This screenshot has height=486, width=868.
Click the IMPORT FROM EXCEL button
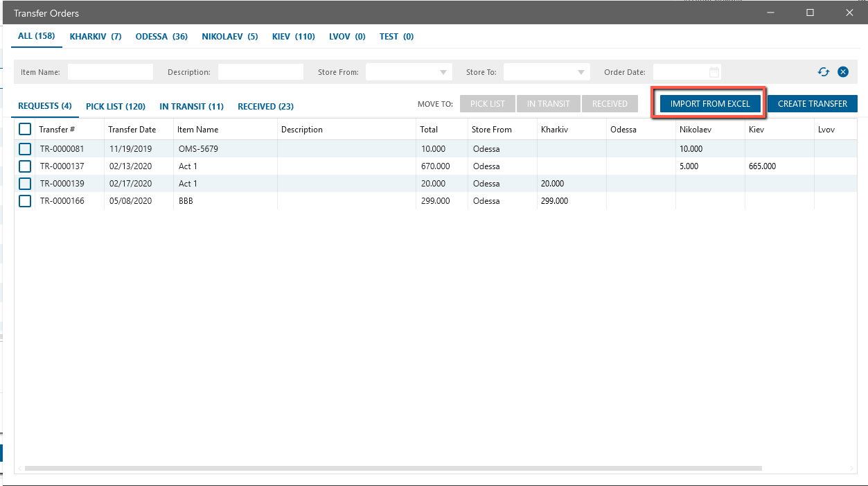[710, 104]
